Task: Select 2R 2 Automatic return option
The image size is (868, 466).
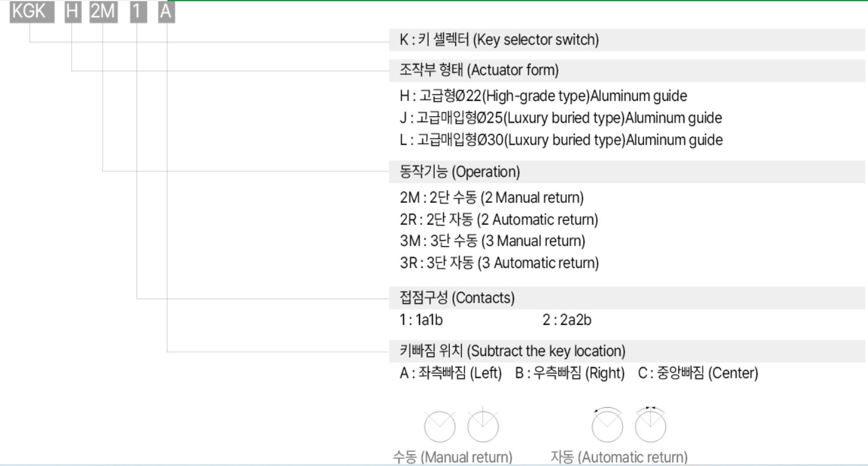Action: (x=495, y=219)
